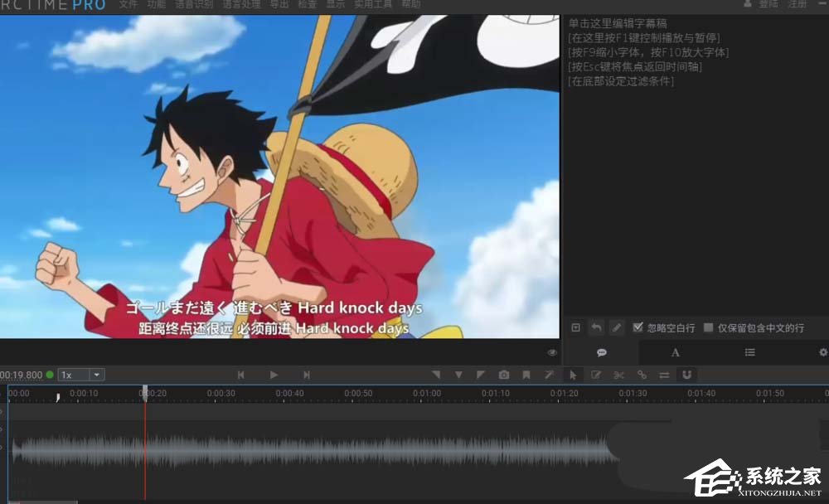Open the 语音识别 menu
This screenshot has height=504, width=829.
click(194, 4)
